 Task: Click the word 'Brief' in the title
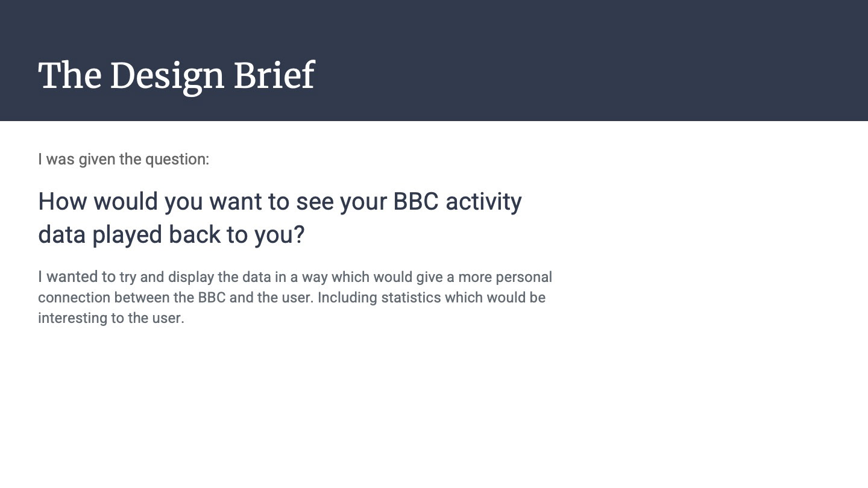[x=274, y=76]
